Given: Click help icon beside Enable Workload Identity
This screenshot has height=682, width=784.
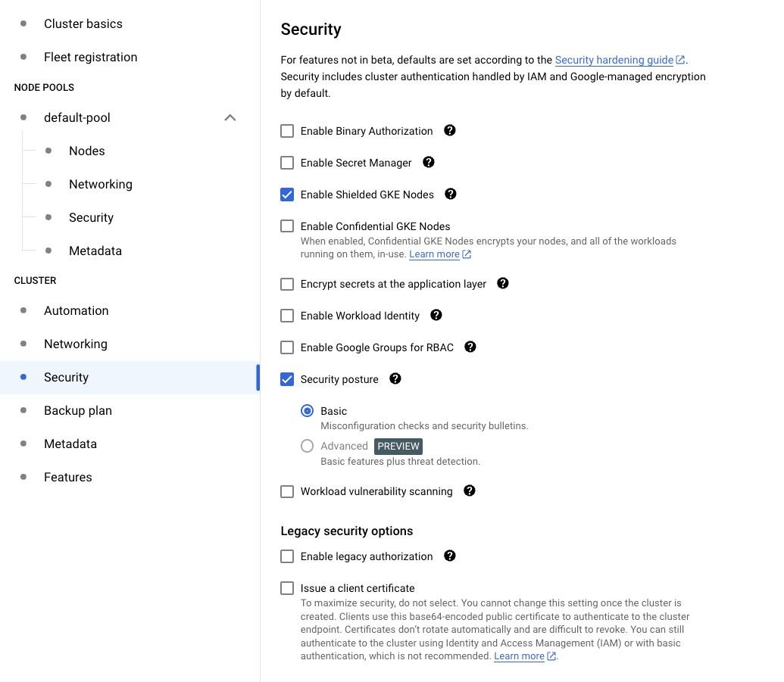Looking at the screenshot, I should [436, 316].
